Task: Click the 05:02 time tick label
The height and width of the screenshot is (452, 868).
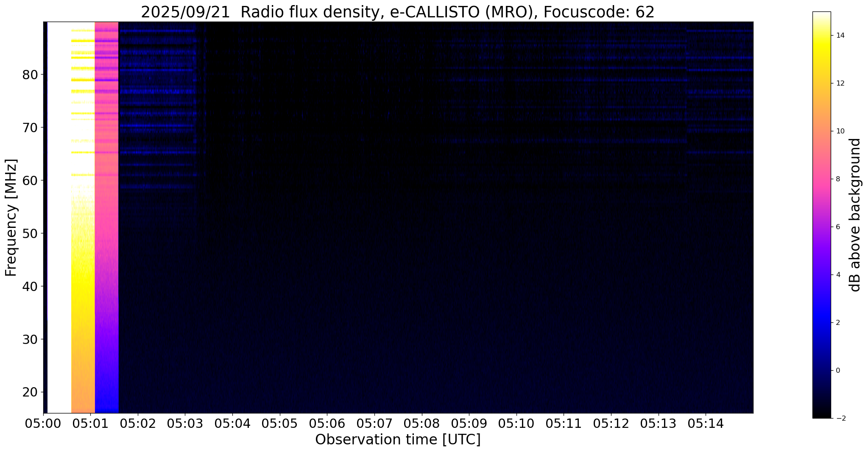Action: (138, 424)
